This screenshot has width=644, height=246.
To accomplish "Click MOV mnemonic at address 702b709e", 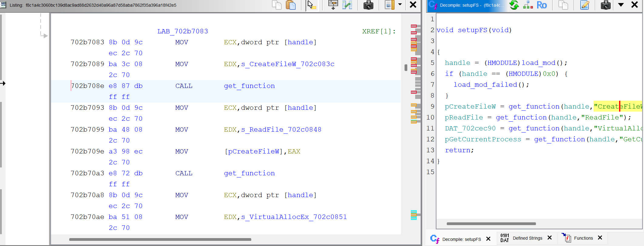I will (182, 151).
